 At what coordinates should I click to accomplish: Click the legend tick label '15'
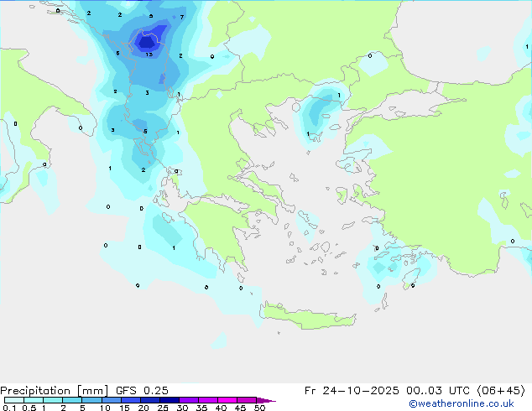pyautogui.click(x=124, y=408)
